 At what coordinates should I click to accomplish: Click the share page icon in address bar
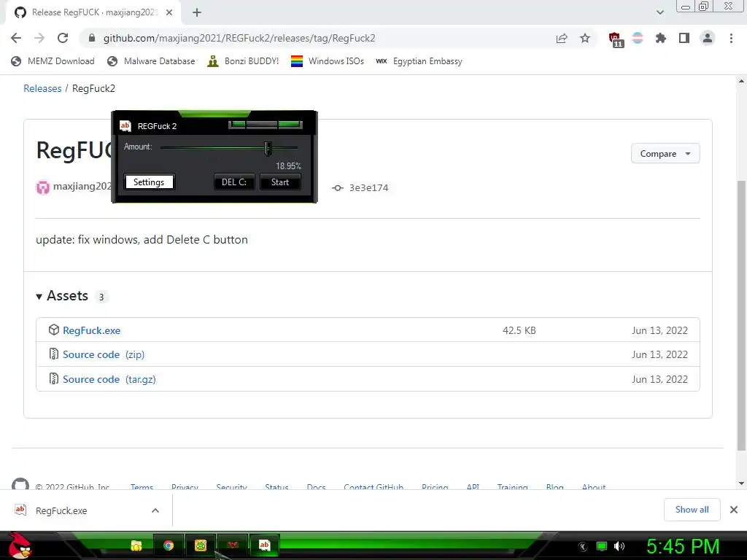coord(562,38)
